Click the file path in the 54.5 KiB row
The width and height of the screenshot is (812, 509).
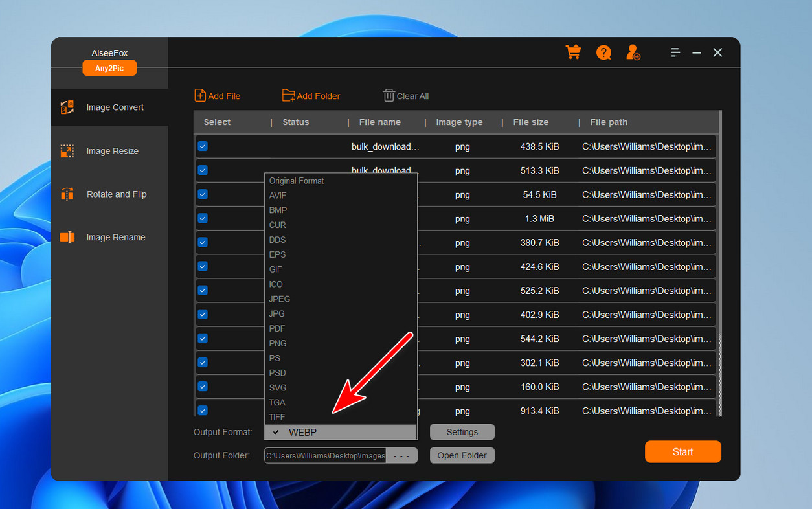(647, 194)
